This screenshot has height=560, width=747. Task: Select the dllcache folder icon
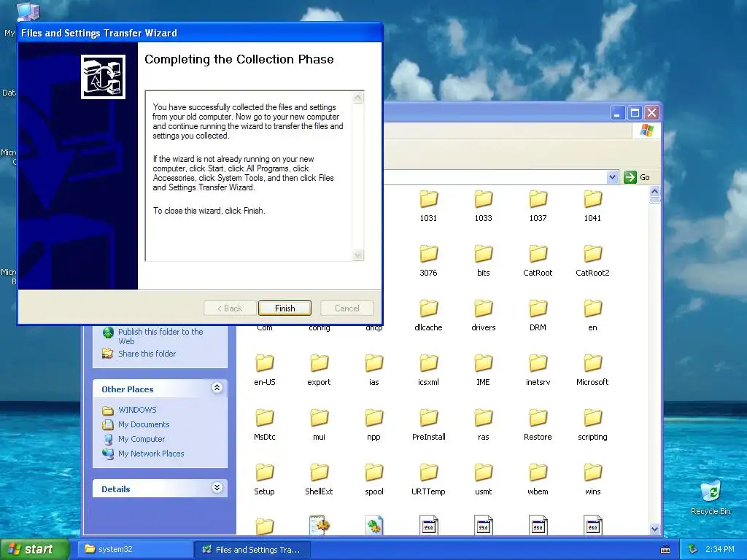point(428,308)
